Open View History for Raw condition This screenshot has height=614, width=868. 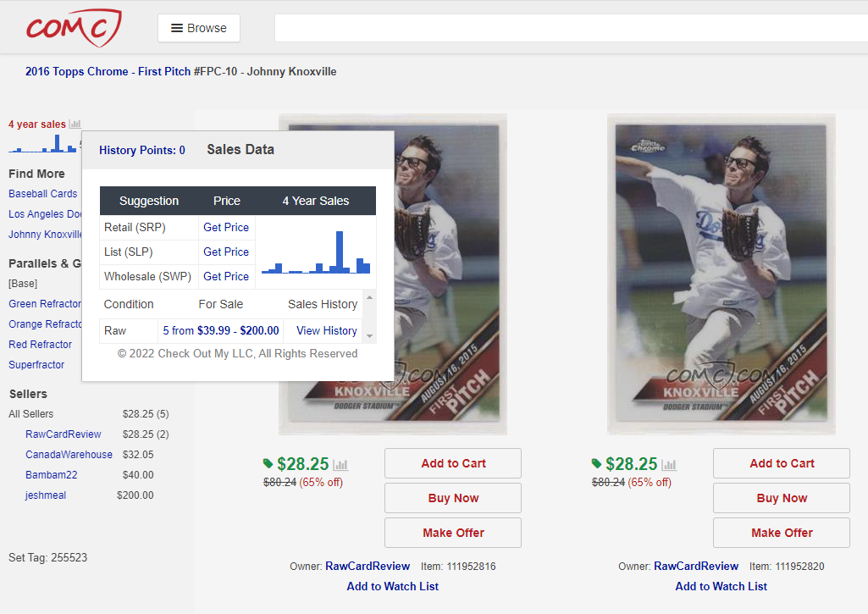click(327, 330)
